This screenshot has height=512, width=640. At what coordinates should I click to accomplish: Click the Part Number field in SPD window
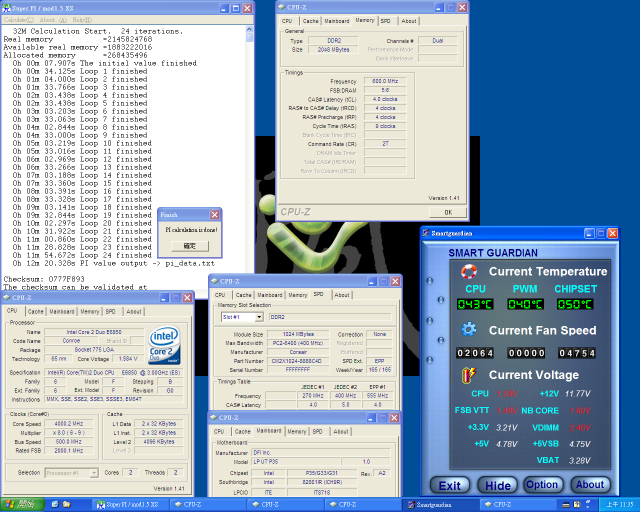coord(298,361)
